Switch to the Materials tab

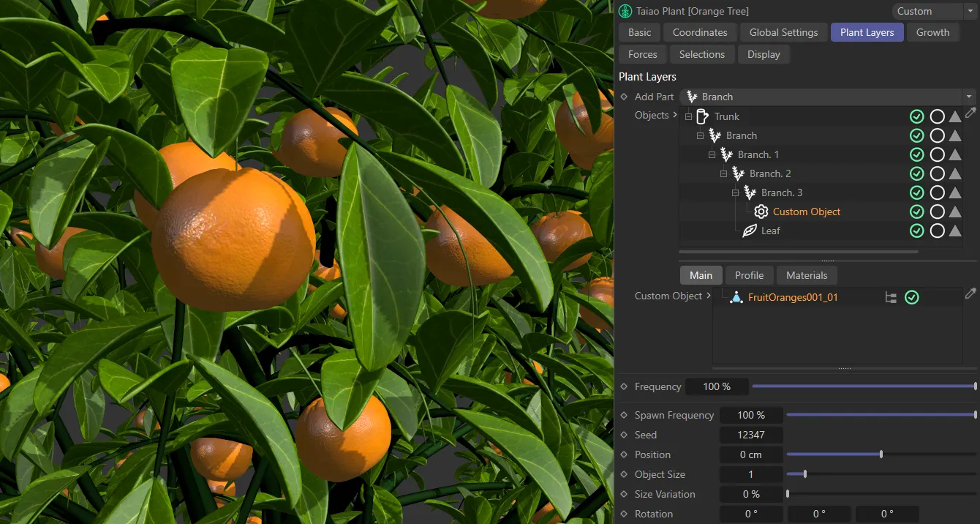(806, 274)
